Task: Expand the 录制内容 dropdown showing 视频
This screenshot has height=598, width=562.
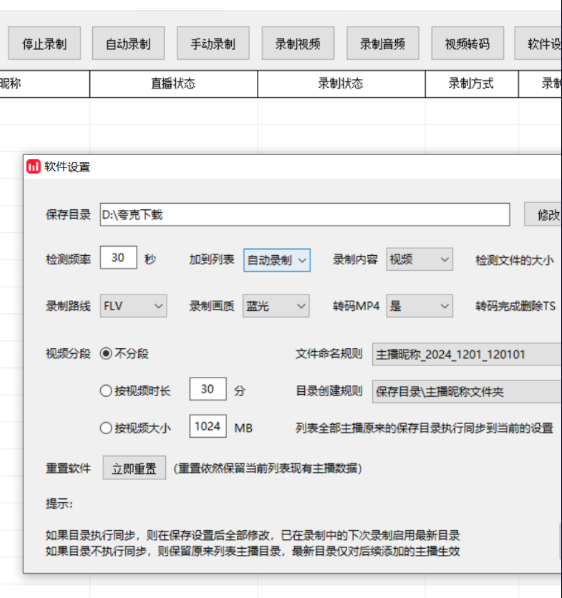Action: 419,259
